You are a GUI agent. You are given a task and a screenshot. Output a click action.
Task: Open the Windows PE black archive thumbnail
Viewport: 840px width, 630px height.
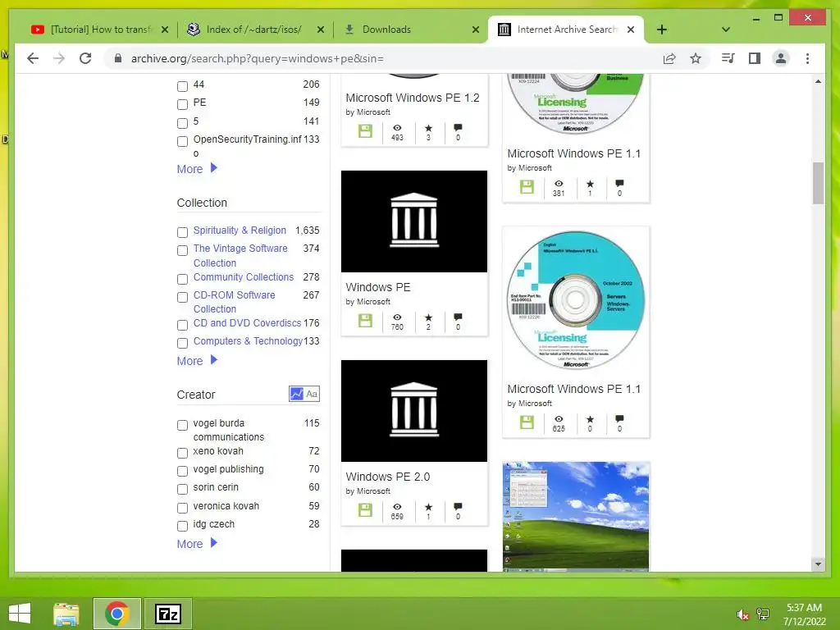pos(414,221)
